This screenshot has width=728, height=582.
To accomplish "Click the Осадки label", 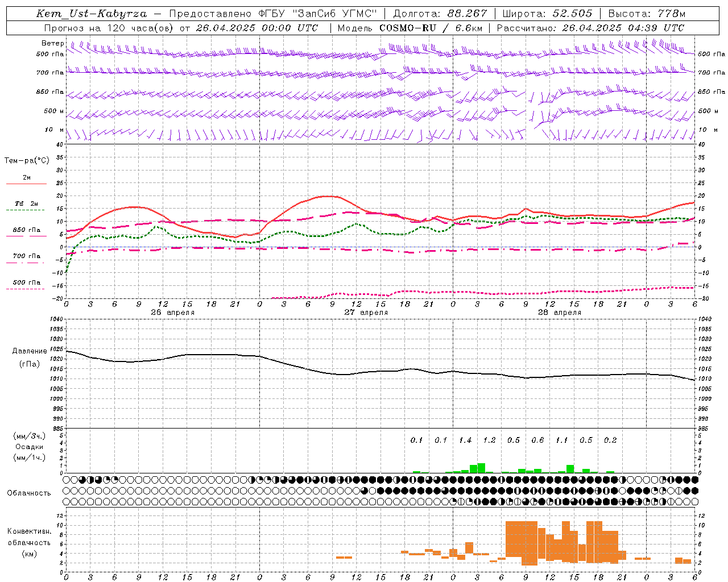I will (x=29, y=447).
